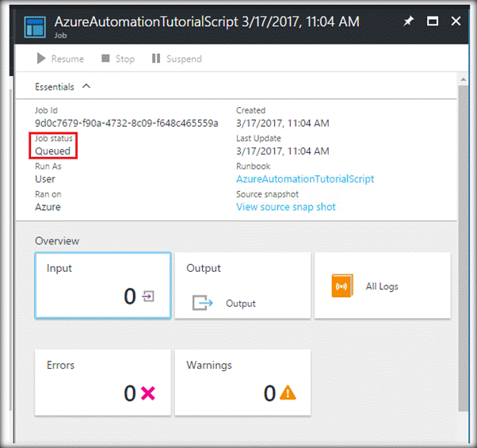Viewport: 477px width, 448px height.
Task: Click the Run As label
Action: [48, 167]
